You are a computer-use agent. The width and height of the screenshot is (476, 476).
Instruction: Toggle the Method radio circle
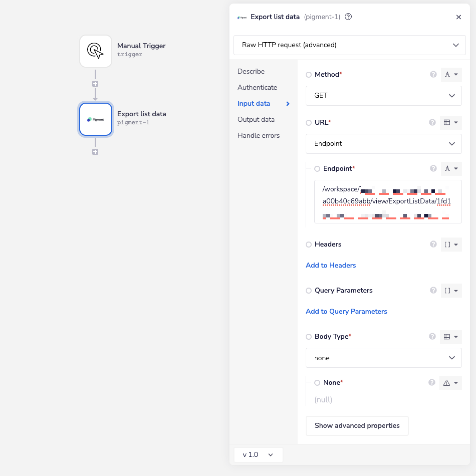[308, 74]
